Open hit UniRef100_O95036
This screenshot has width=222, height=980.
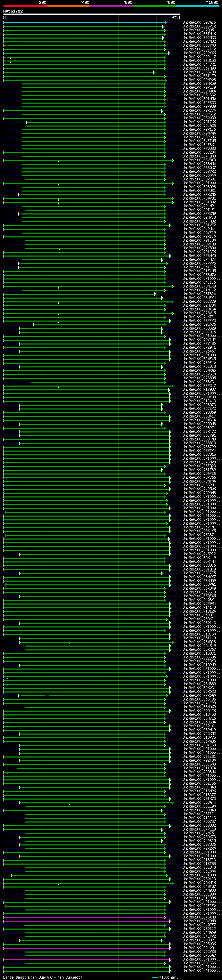tap(199, 944)
